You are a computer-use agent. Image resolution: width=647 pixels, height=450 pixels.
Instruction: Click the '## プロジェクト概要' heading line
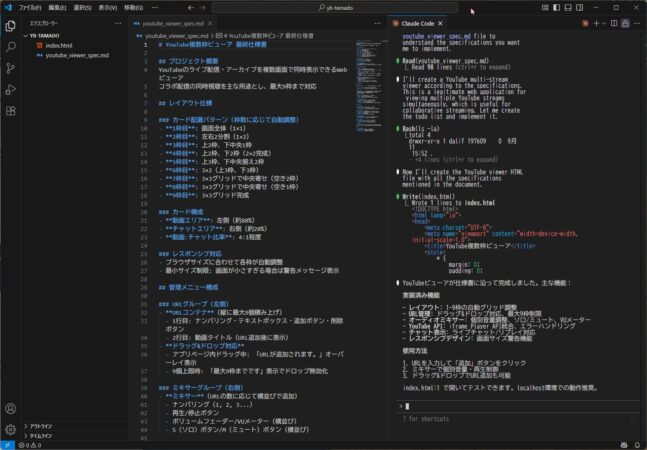point(189,61)
